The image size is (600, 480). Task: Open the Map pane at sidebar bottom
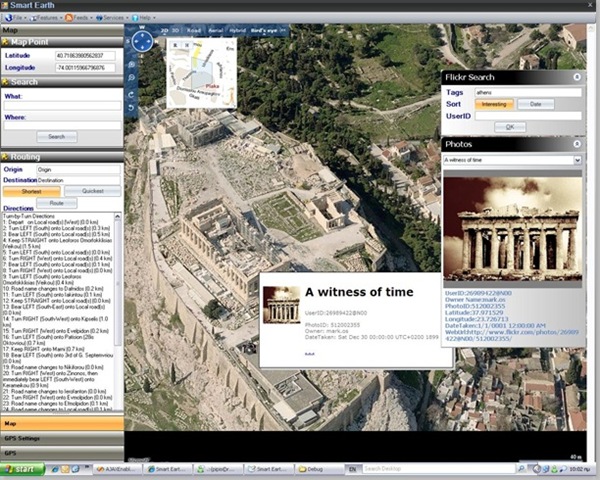(62, 423)
